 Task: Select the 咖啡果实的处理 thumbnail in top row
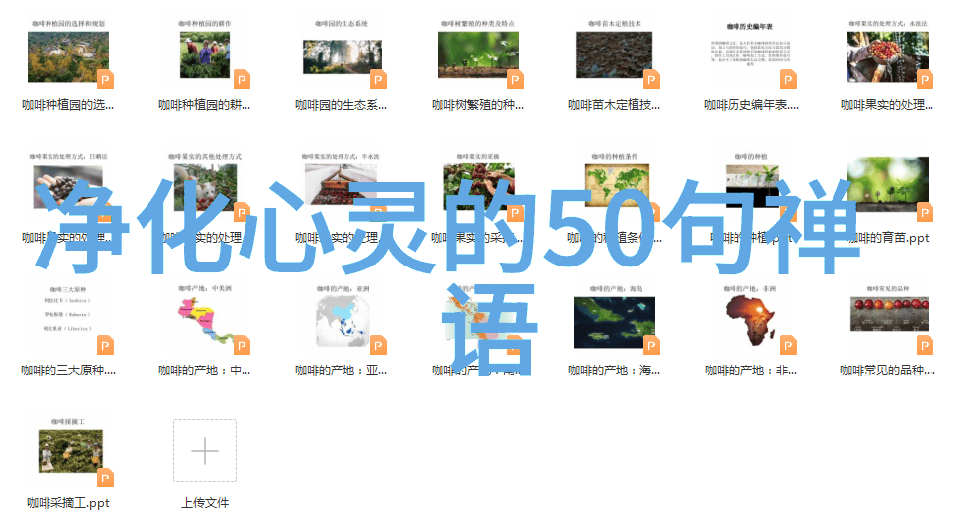click(x=888, y=56)
